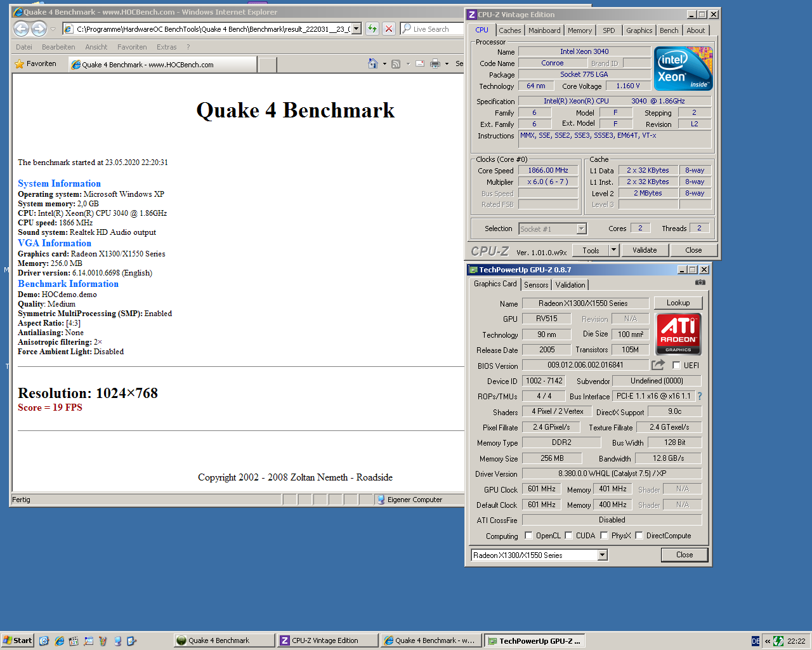Open the Bench tab in CPU-Z
The height and width of the screenshot is (650, 812).
tap(669, 30)
